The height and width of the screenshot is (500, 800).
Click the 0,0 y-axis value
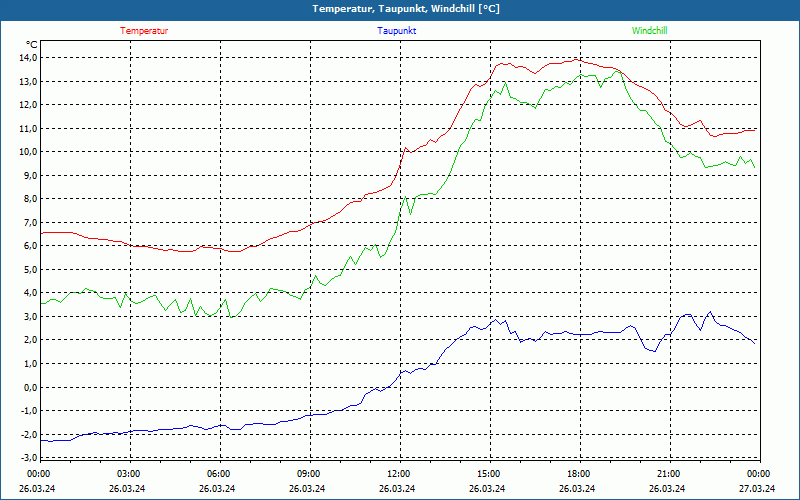pyautogui.click(x=31, y=387)
